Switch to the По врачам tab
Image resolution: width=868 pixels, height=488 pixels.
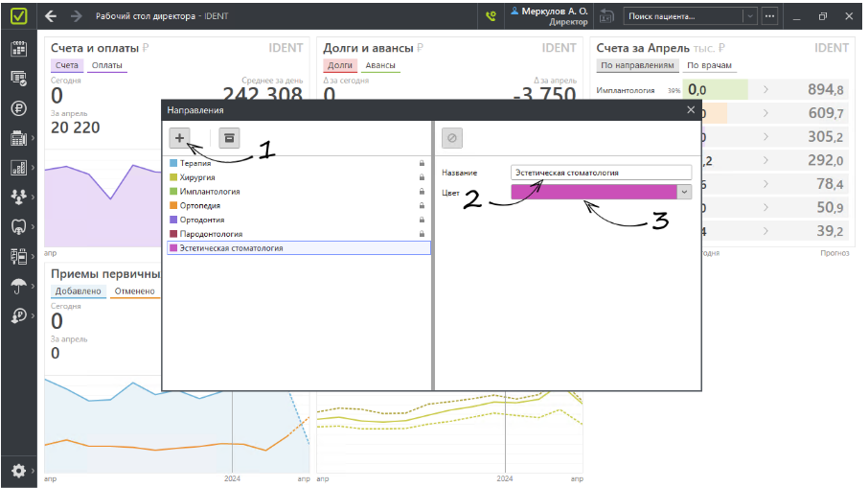pos(710,65)
